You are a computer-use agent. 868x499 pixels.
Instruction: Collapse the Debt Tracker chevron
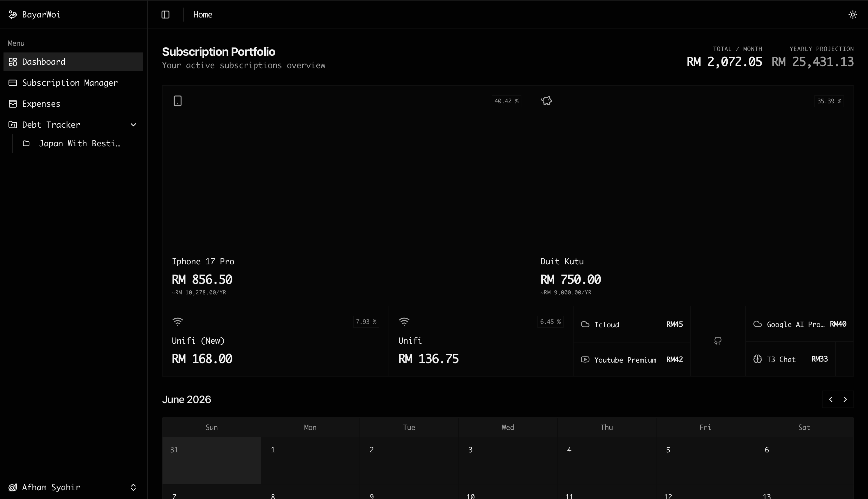[133, 125]
